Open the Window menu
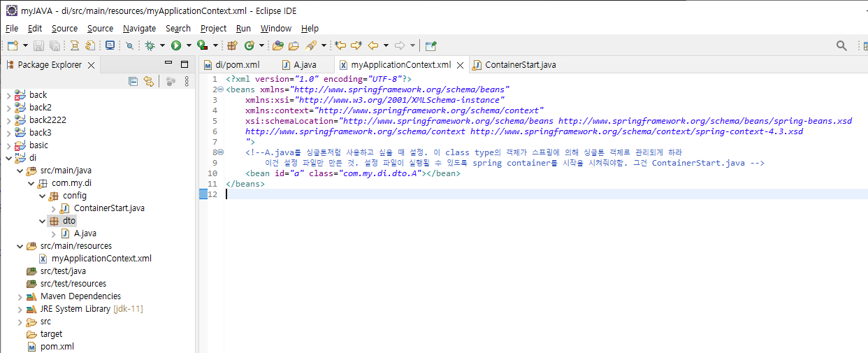 coord(276,28)
